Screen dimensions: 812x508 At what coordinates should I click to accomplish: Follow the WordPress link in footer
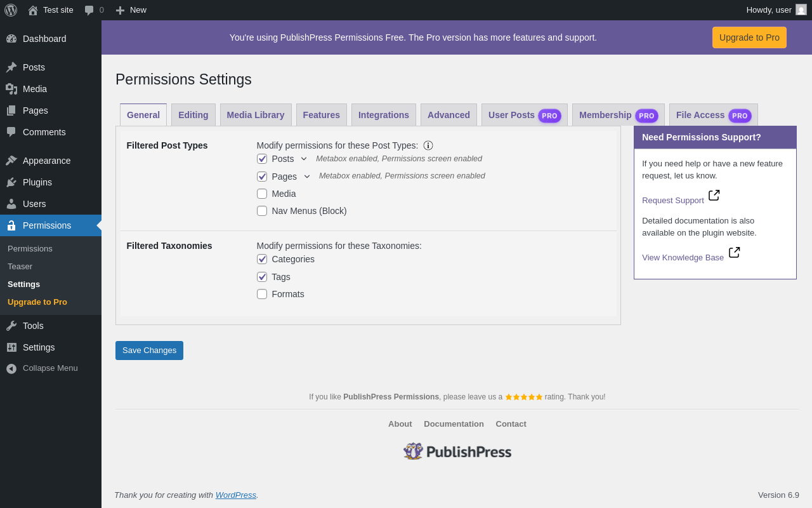236,495
